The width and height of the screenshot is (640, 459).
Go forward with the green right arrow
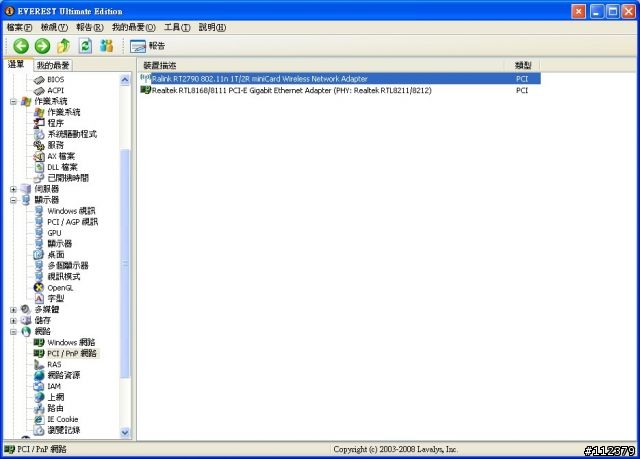point(42,46)
